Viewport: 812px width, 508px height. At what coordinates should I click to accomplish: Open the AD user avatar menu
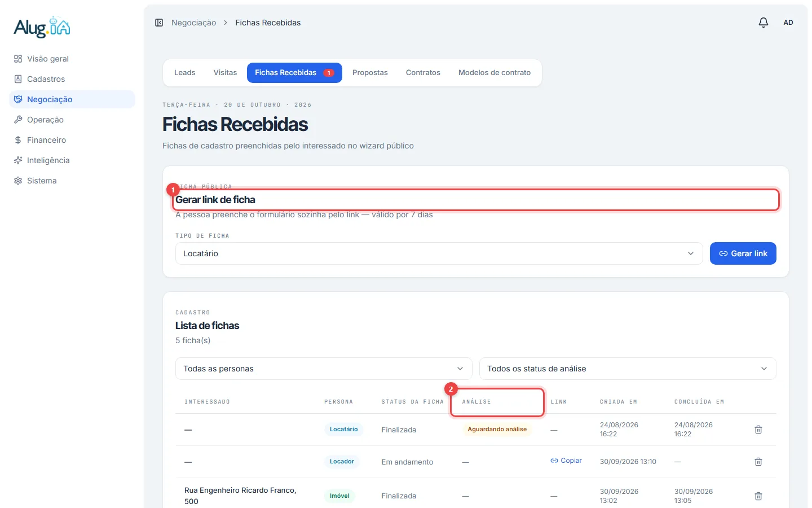point(788,23)
